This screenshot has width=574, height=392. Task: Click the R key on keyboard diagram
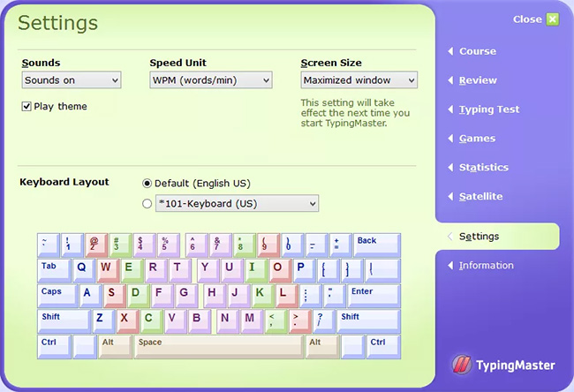point(156,270)
